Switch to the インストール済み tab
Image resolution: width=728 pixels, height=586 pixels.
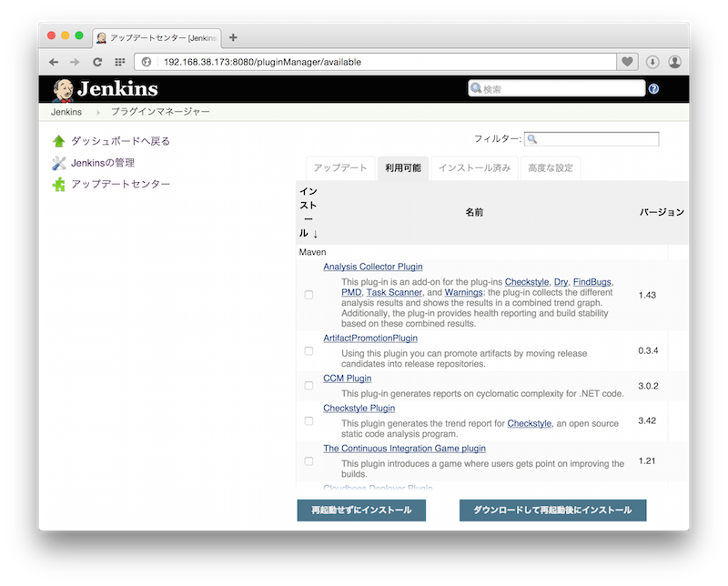pyautogui.click(x=474, y=168)
